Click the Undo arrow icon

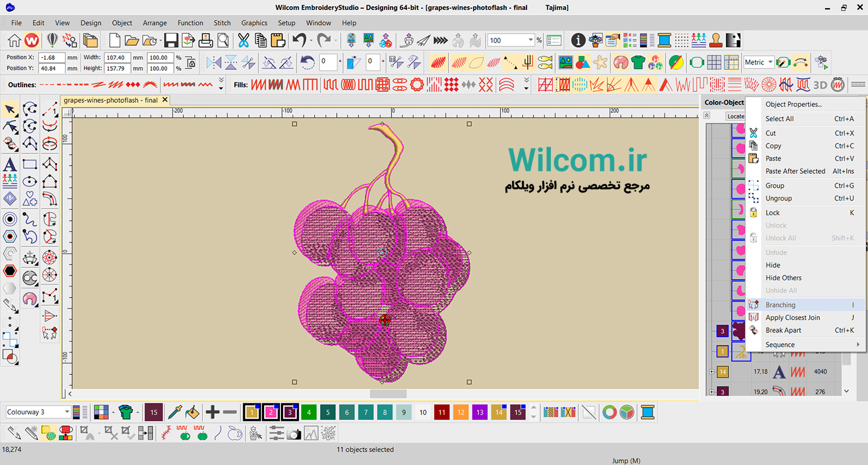coord(299,40)
